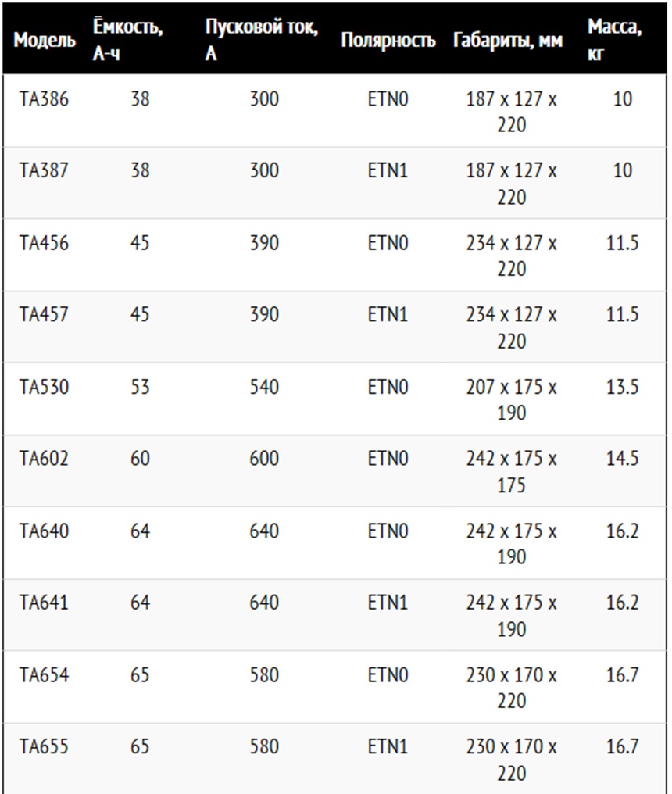Image resolution: width=672 pixels, height=794 pixels.
Task: Click the 207 x 175 x 190 dimensions
Action: pyautogui.click(x=512, y=399)
